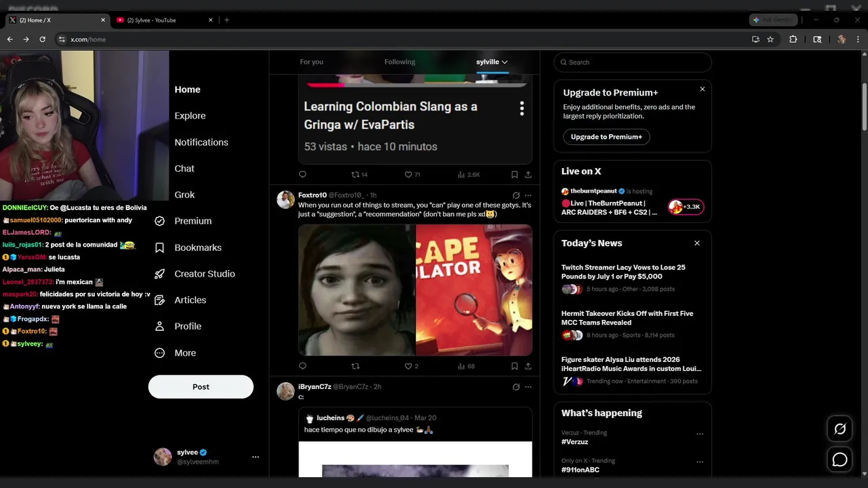This screenshot has height=488, width=868.
Task: Open iBryanC7z profile name
Action: pos(315,387)
